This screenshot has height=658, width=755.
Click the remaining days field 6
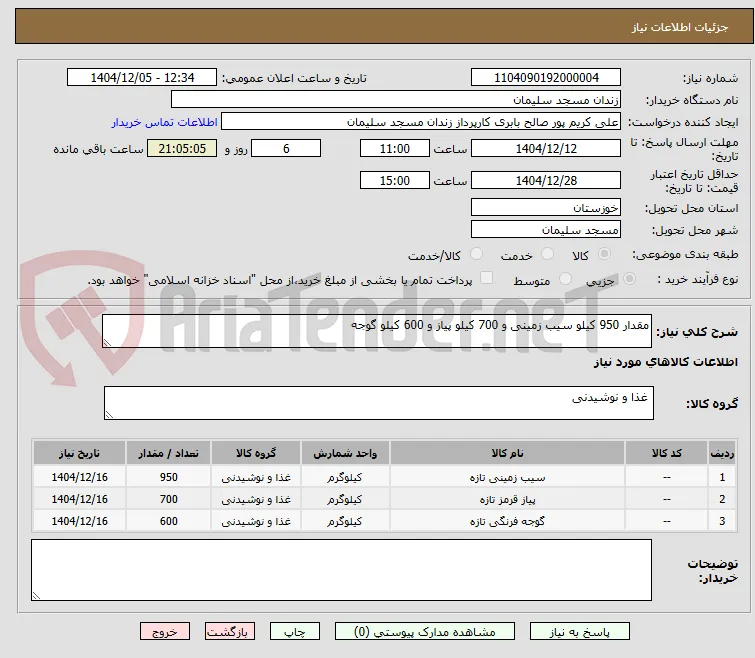(x=286, y=148)
